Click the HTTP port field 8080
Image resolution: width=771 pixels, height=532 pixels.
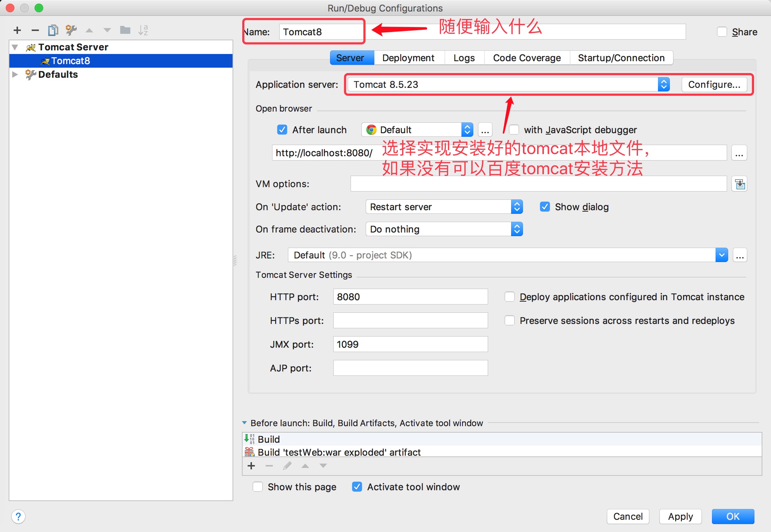[410, 297]
